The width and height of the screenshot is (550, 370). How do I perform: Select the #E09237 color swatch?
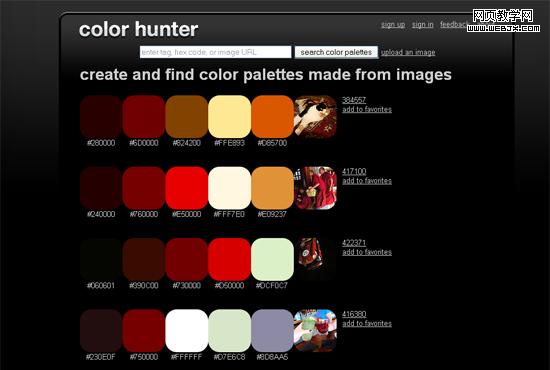pyautogui.click(x=272, y=188)
